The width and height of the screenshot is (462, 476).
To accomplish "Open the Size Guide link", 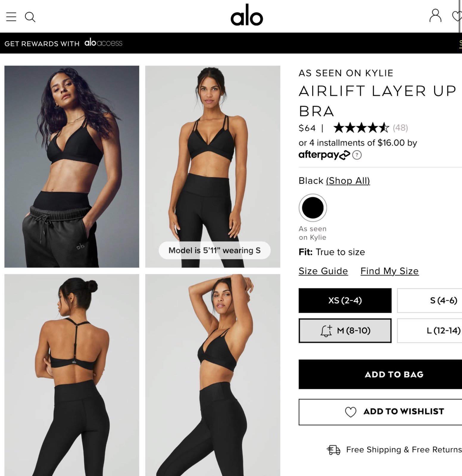I will (x=323, y=271).
